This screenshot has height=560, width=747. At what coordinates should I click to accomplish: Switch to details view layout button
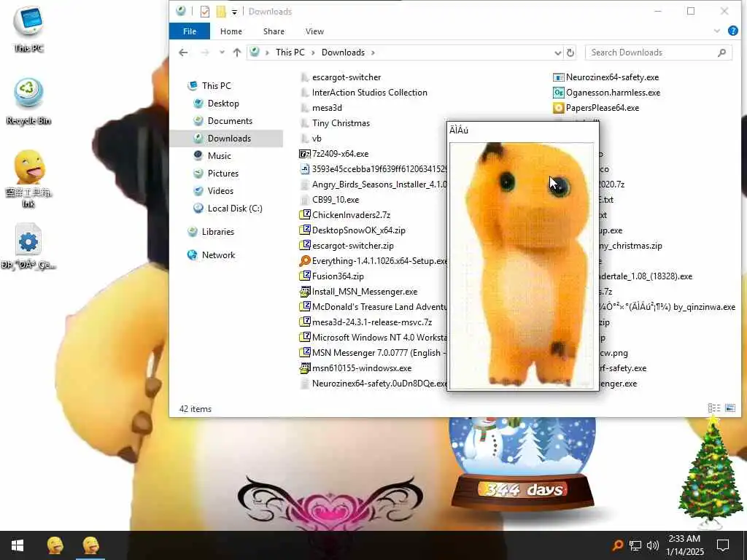point(714,408)
